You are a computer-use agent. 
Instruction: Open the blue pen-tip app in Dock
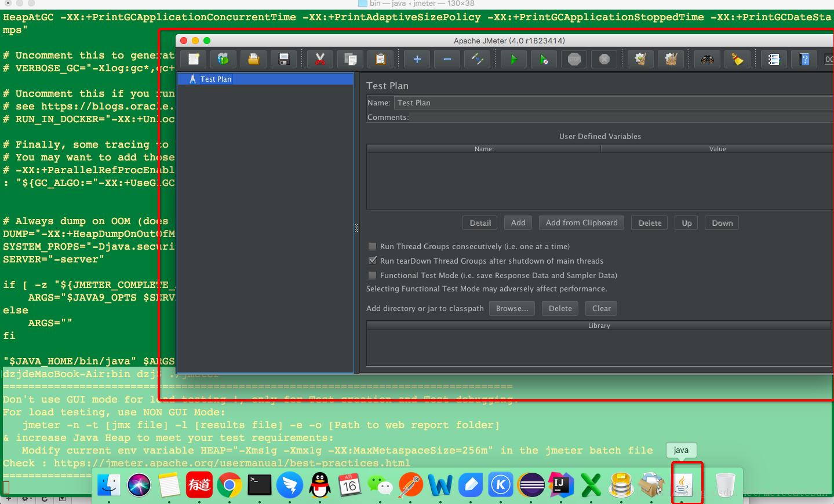[471, 485]
